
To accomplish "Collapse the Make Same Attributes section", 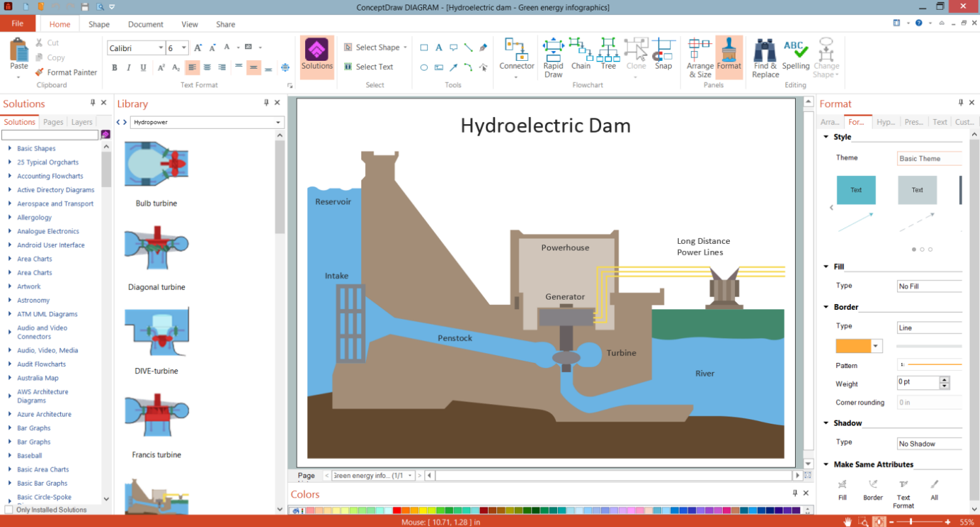I will coord(826,464).
